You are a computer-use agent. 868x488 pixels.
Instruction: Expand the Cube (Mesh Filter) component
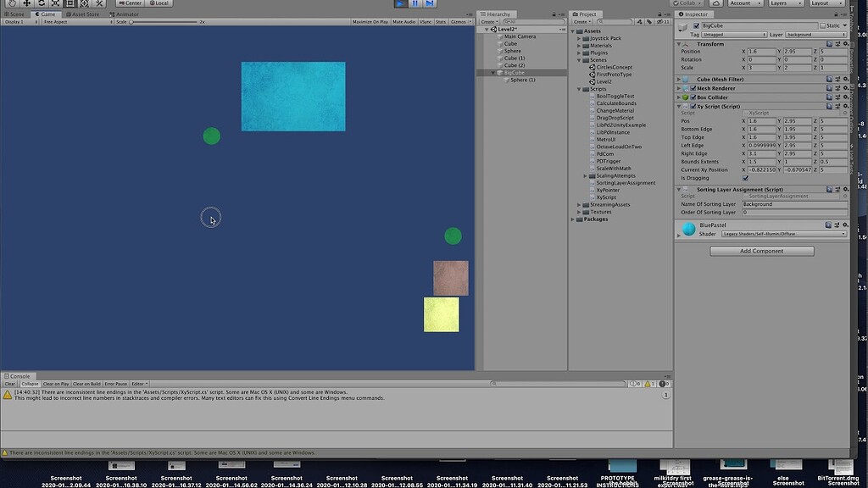click(677, 80)
